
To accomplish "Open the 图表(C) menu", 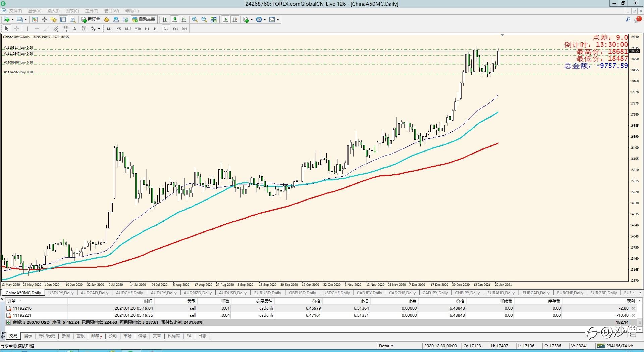I will point(72,11).
